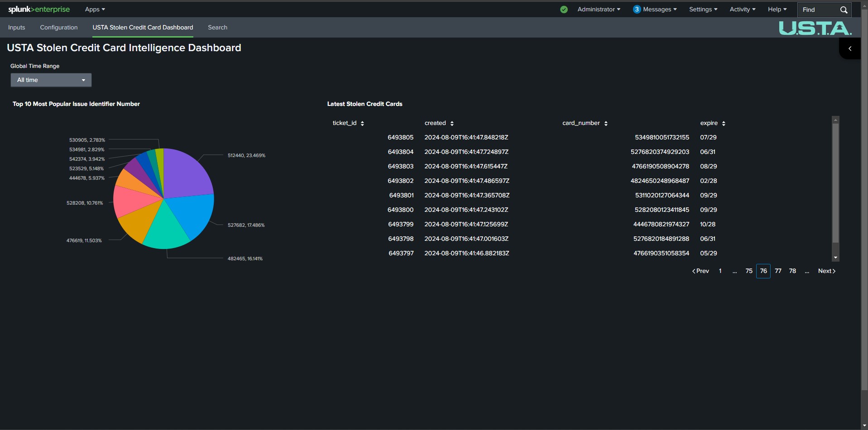This screenshot has width=868, height=430.
Task: Jump to page 1 of results
Action: click(720, 271)
